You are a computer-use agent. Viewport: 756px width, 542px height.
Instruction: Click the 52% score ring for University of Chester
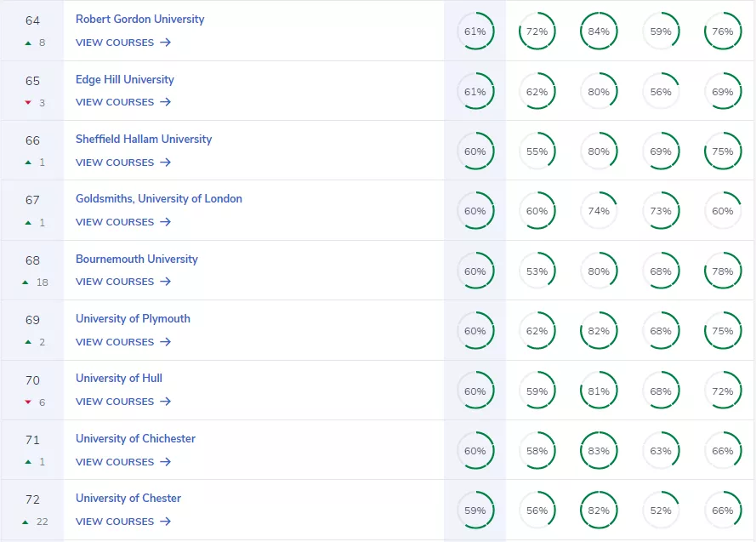tap(662, 511)
